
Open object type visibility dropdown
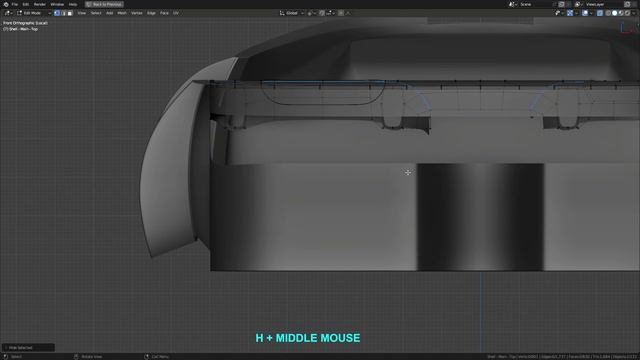pyautogui.click(x=559, y=13)
